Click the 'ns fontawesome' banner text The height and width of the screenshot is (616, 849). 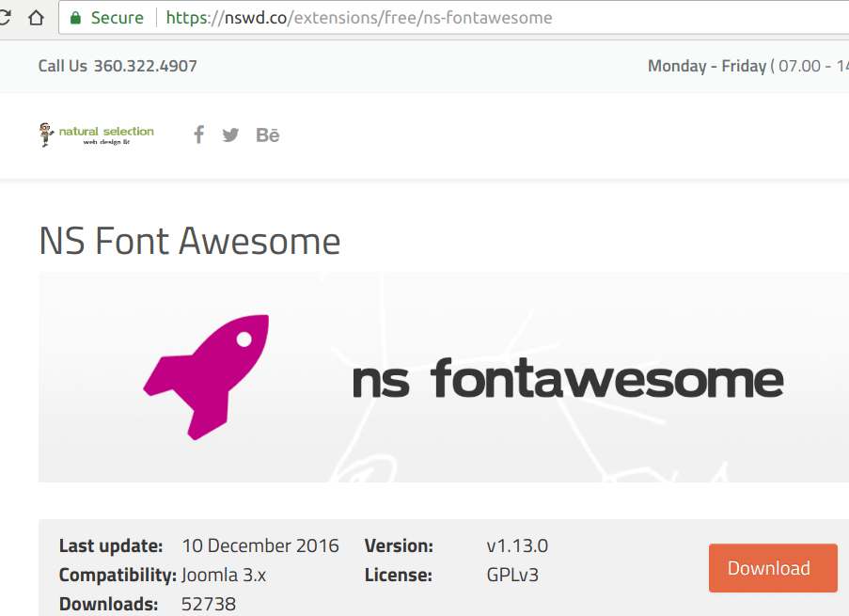click(567, 380)
